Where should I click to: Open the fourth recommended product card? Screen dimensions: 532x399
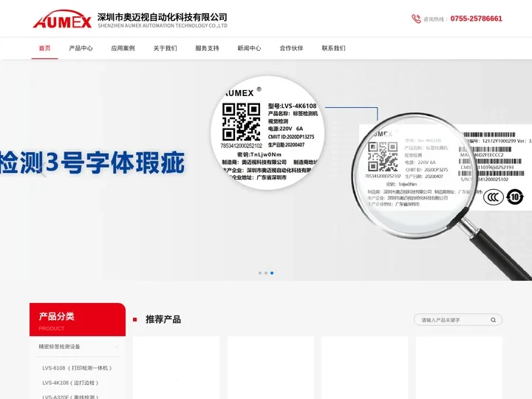tap(459, 368)
